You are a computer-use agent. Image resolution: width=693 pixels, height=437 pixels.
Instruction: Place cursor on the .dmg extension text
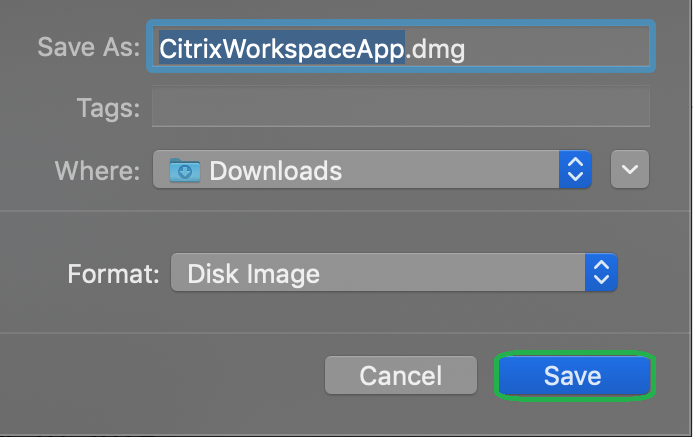(x=435, y=49)
